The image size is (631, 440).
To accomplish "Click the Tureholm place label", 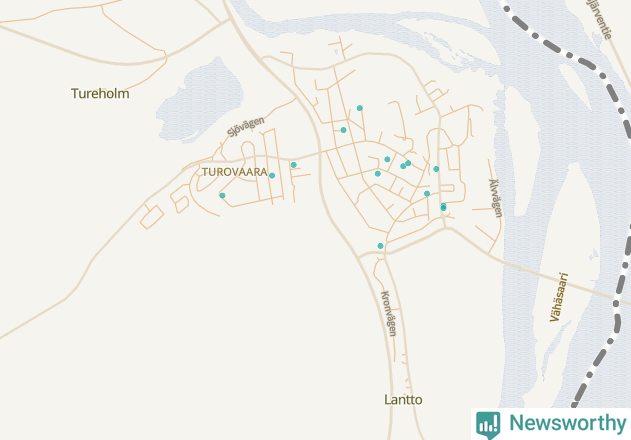I will (x=100, y=94).
